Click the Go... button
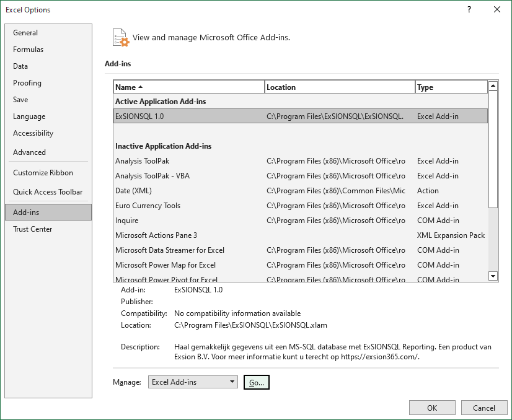The height and width of the screenshot is (420, 512). [x=257, y=382]
